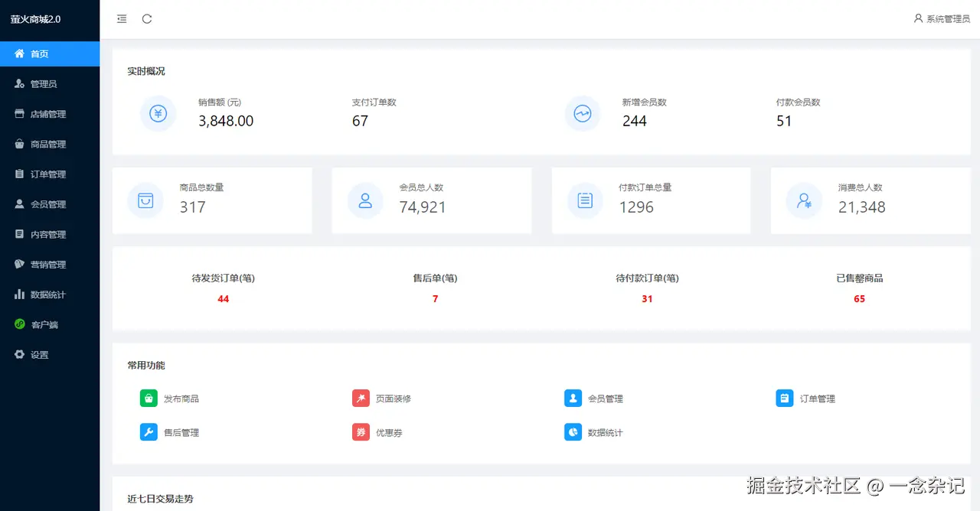Click the user avatar icon beside 系统管理员
The image size is (980, 511).
point(918,18)
